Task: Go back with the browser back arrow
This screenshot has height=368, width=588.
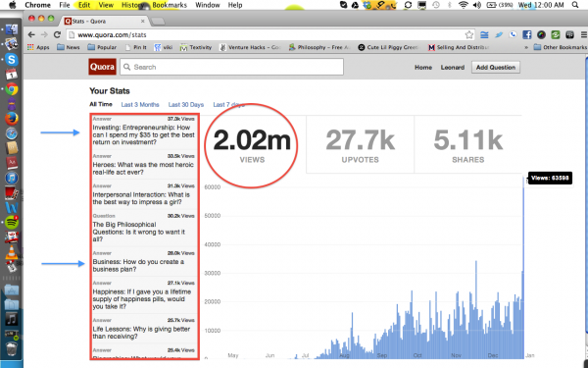Action: (x=31, y=35)
